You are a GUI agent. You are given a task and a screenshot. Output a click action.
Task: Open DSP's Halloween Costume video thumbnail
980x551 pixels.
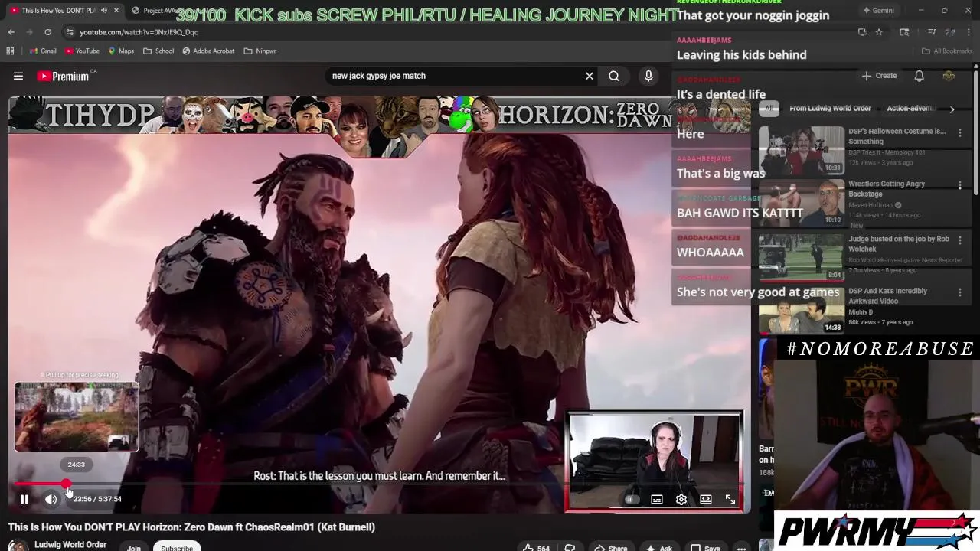pyautogui.click(x=802, y=150)
